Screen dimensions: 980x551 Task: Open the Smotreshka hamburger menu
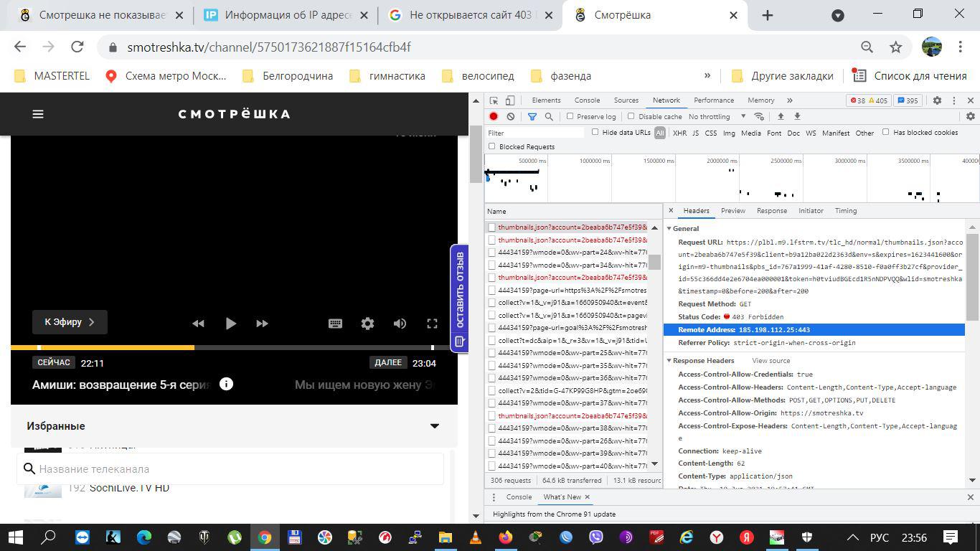click(38, 114)
